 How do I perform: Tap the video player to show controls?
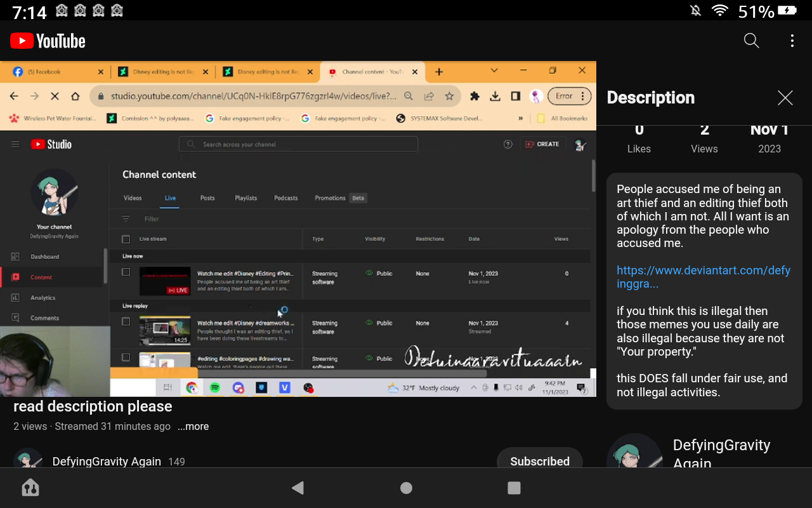[x=298, y=229]
